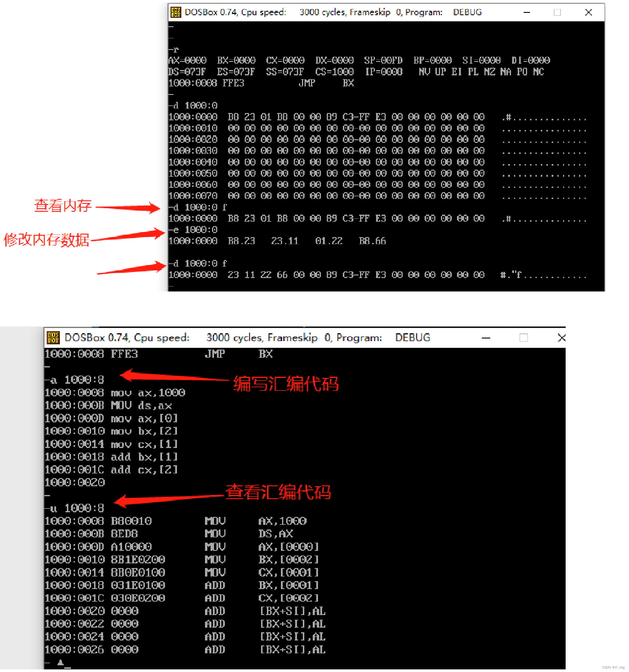Maximize the upper DOSBox window

[557, 13]
